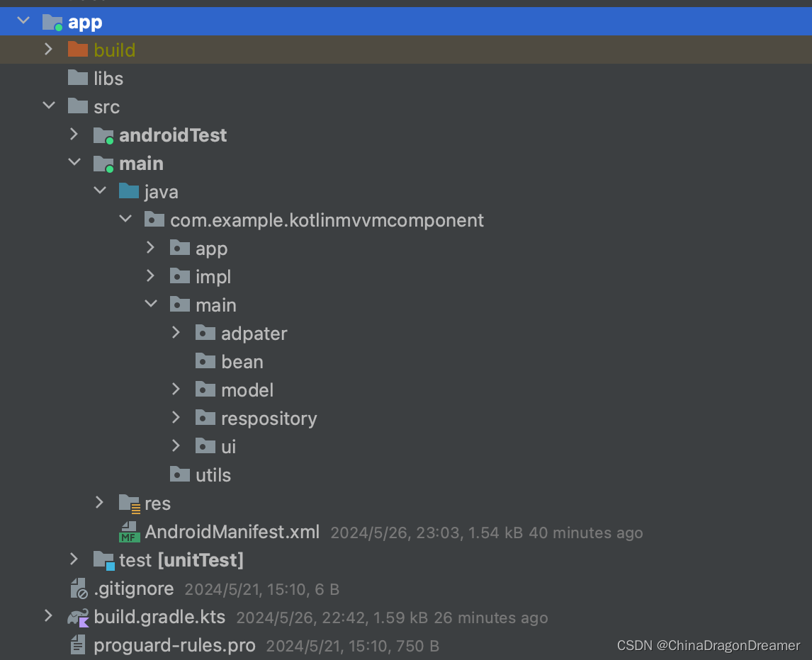812x660 pixels.
Task: Click the .gitignore file icon
Action: point(79,588)
